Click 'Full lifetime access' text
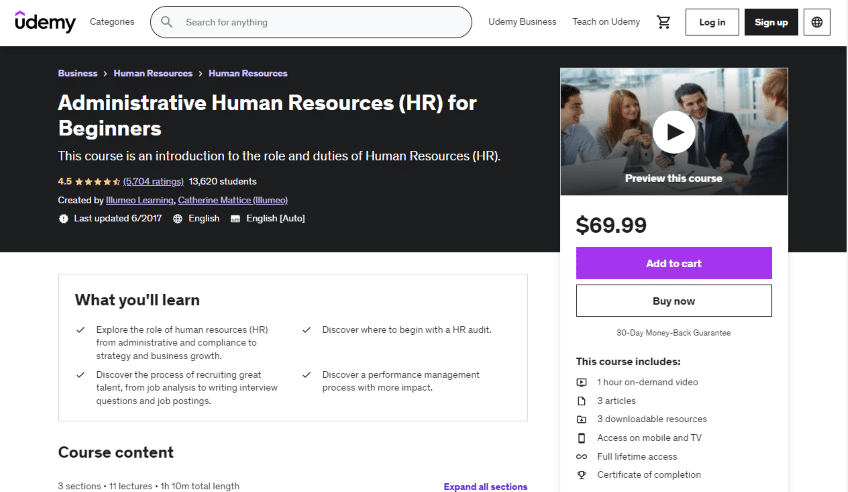848x492 pixels. [637, 457]
